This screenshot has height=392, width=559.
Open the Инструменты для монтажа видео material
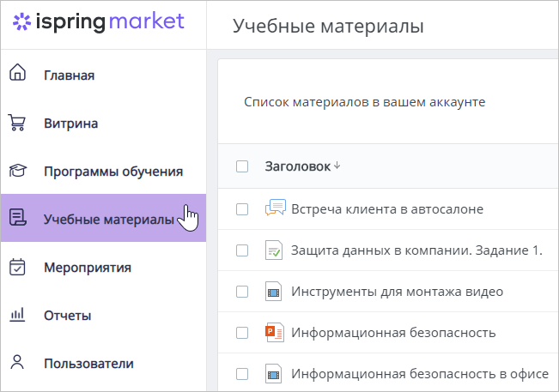[x=397, y=292]
